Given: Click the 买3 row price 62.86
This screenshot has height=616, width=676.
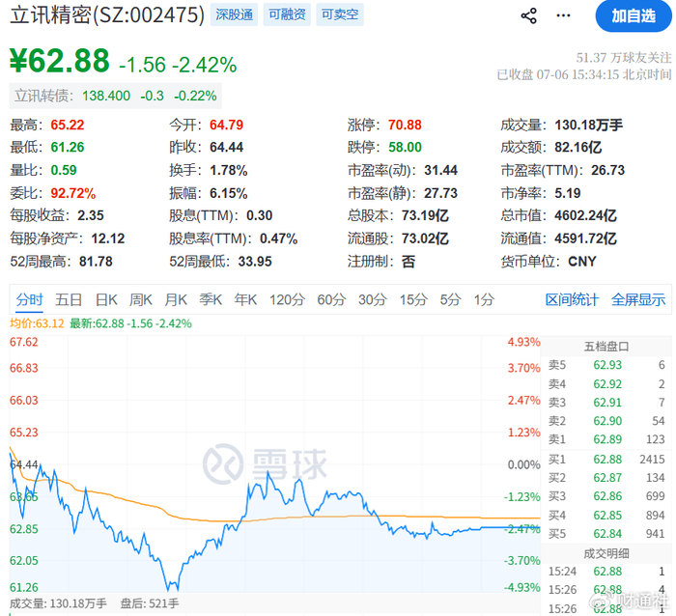Looking at the screenshot, I should (607, 496).
